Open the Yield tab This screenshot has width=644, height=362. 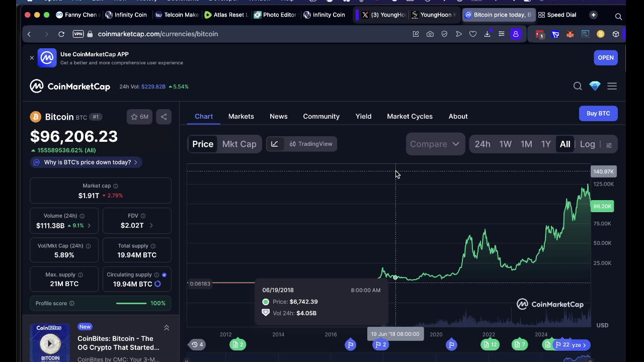363,116
